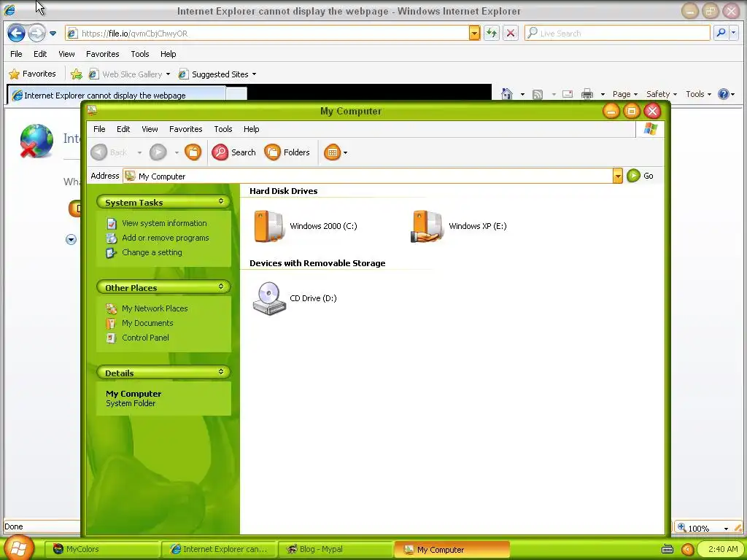
Task: Open the Tools command bar dropdown
Action: coord(698,94)
